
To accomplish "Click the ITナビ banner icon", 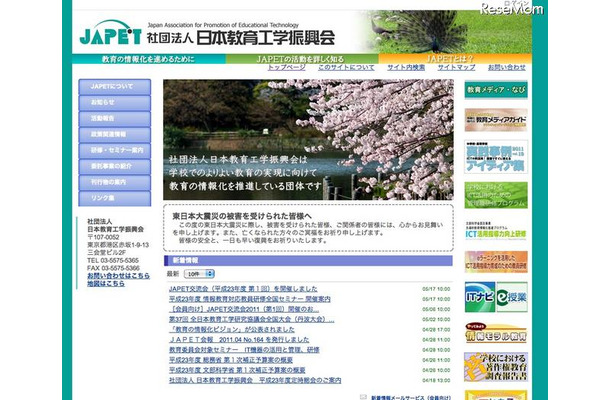I will coord(480,297).
